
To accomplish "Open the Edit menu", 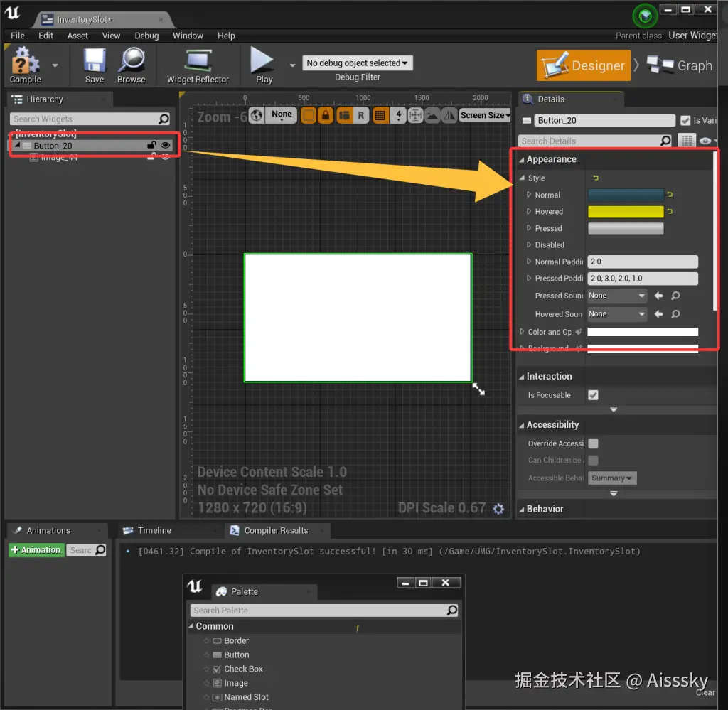I will click(45, 36).
